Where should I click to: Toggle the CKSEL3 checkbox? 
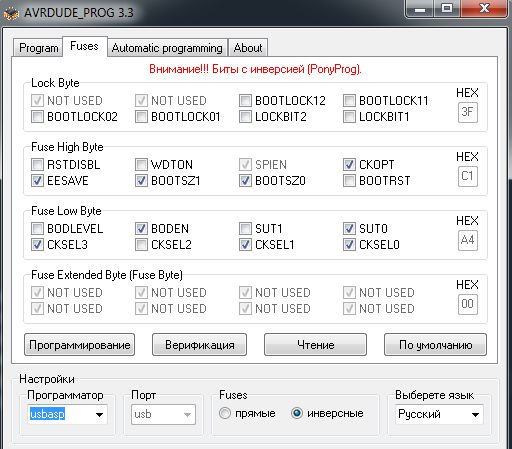click(x=37, y=245)
